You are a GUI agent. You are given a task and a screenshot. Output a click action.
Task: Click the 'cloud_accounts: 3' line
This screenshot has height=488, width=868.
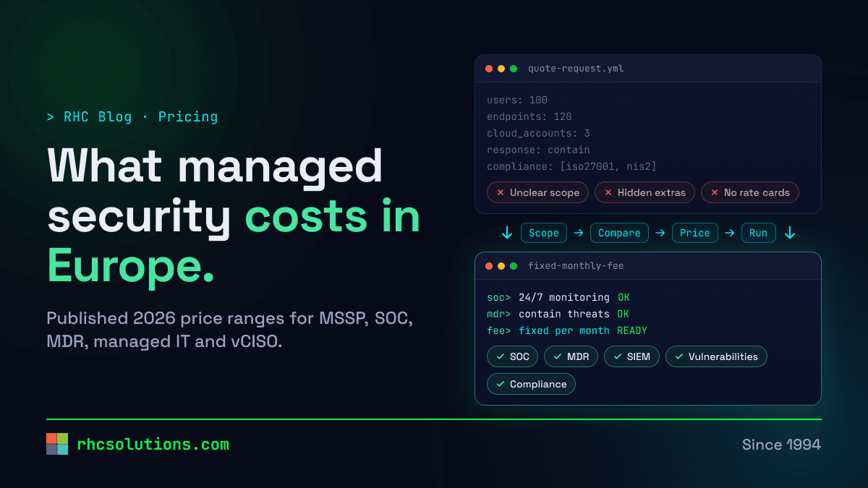tap(538, 133)
